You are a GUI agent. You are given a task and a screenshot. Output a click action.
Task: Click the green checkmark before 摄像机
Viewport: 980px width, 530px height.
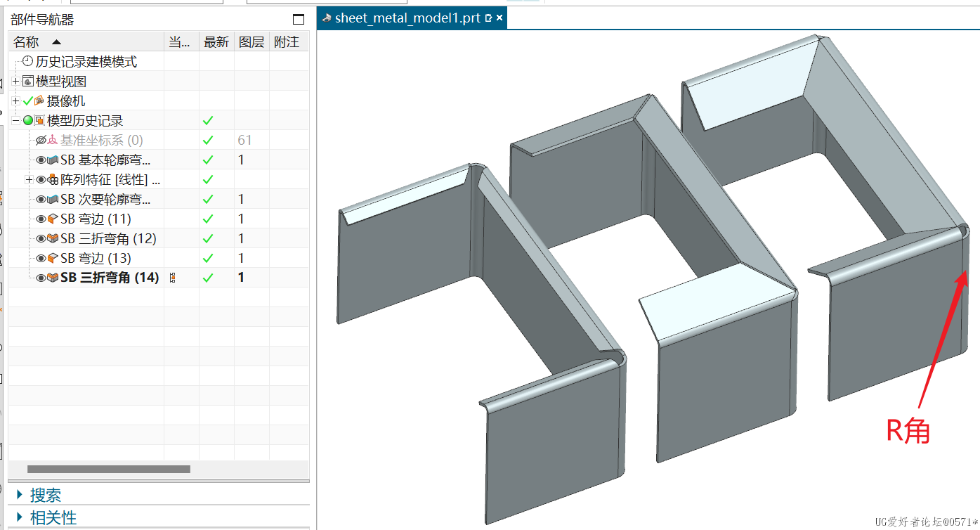28,101
